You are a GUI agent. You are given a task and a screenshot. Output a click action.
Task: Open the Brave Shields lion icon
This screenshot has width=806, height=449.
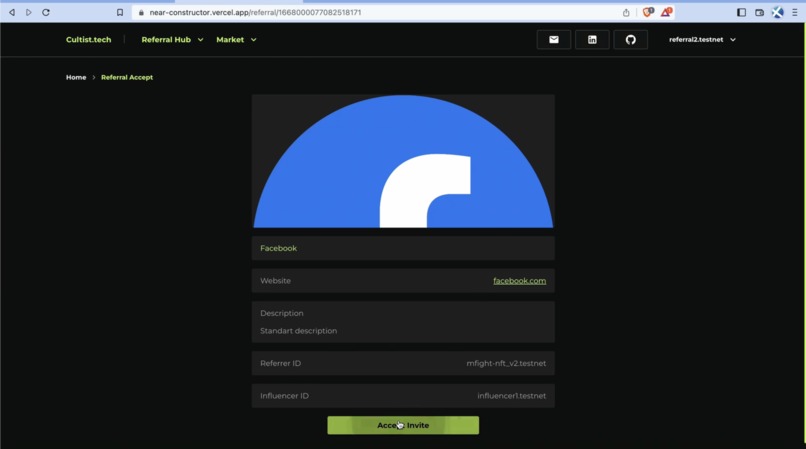tap(648, 12)
